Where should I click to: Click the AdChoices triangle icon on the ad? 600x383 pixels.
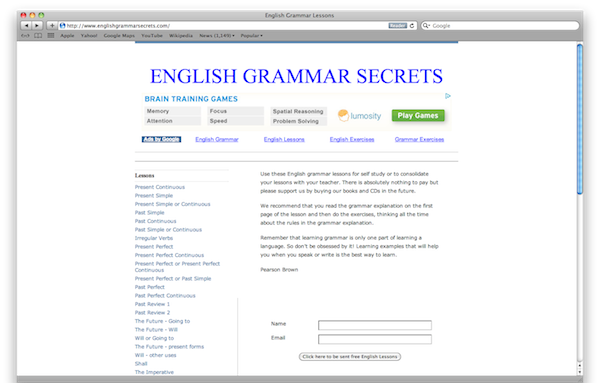point(448,96)
